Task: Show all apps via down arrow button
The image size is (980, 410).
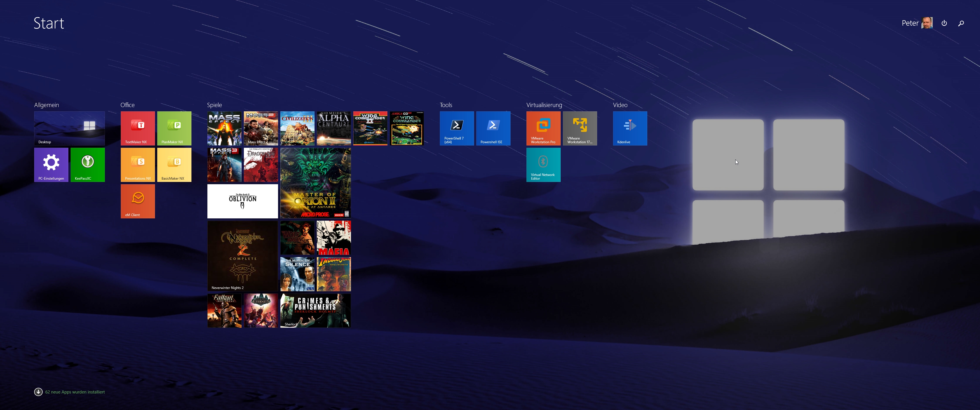Action: (x=38, y=392)
